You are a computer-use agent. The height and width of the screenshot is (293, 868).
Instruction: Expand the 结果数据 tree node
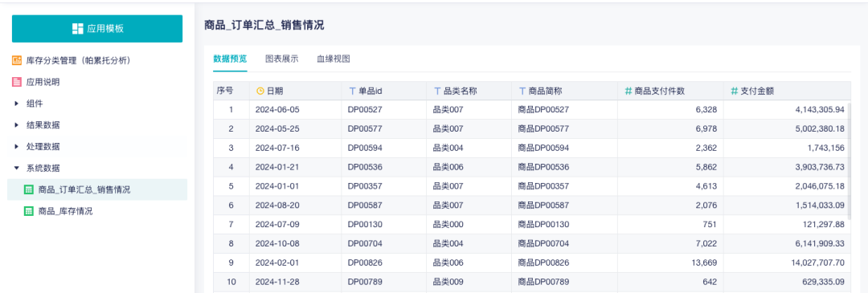pyautogui.click(x=17, y=125)
